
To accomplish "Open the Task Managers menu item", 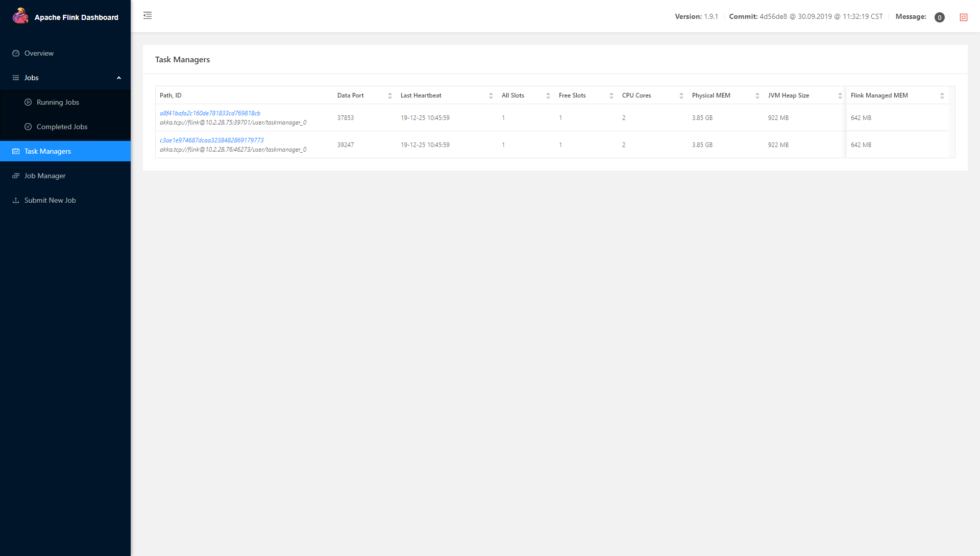I will [x=47, y=151].
